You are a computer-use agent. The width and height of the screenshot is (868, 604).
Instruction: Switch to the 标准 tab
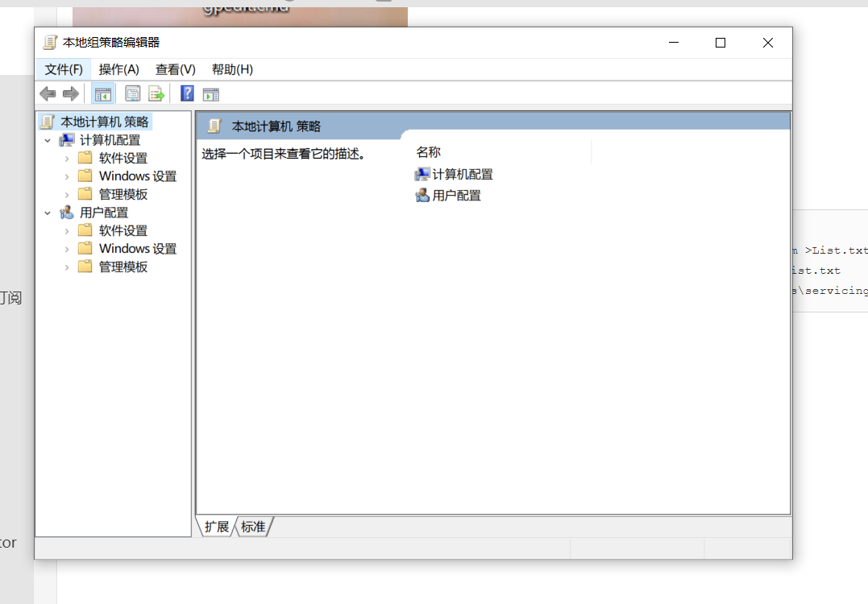254,527
